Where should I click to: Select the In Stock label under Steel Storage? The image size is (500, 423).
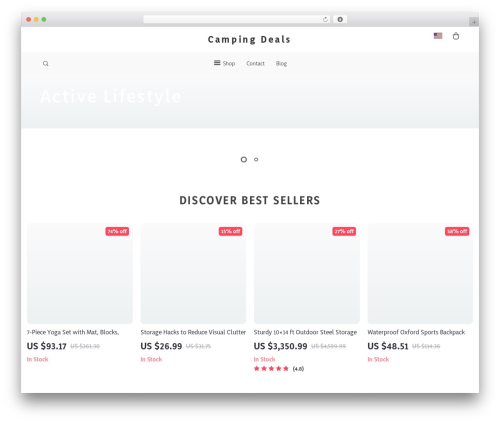[265, 359]
